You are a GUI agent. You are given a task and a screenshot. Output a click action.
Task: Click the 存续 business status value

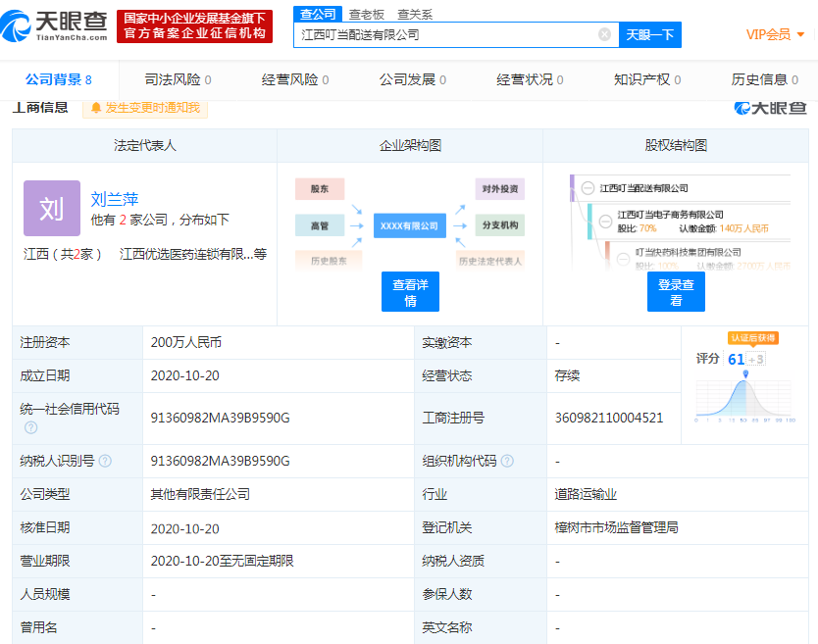coord(567,375)
